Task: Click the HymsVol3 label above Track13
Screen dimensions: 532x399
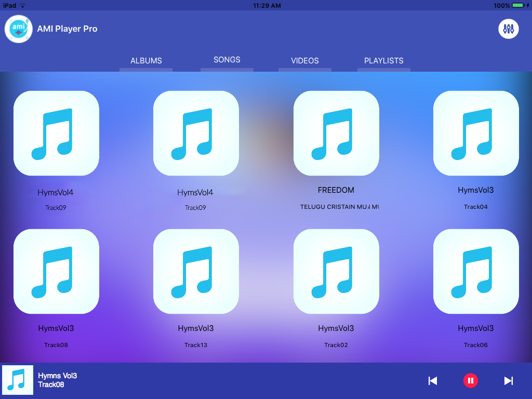Action: (196, 328)
